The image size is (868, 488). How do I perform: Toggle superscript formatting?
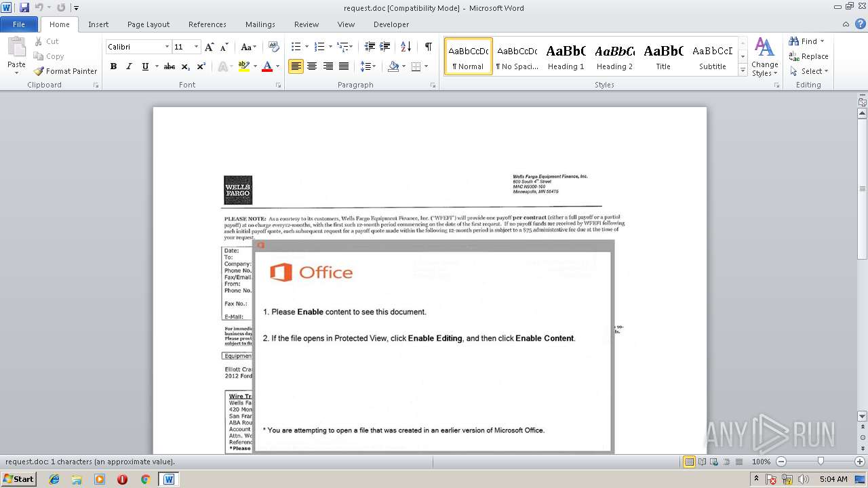(201, 66)
